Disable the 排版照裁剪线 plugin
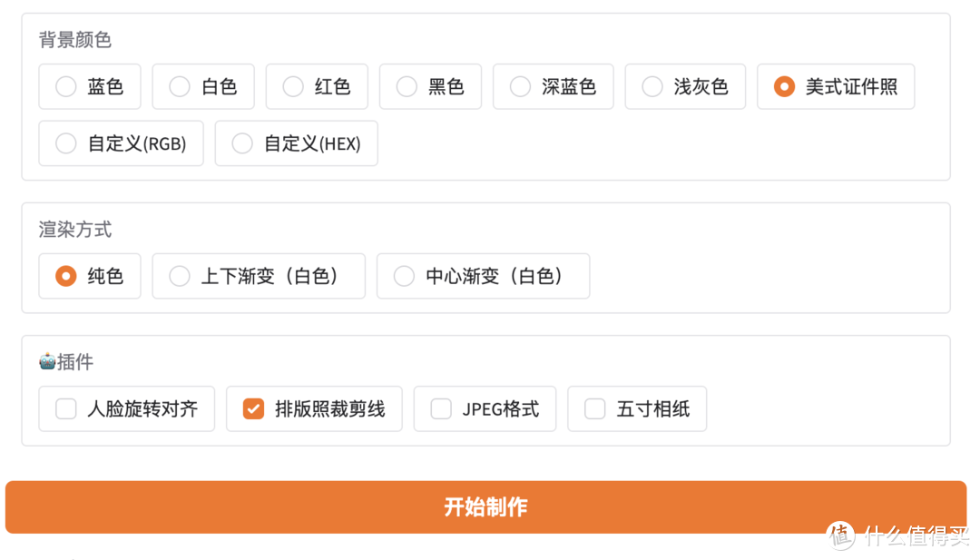The height and width of the screenshot is (560, 980). [314, 408]
